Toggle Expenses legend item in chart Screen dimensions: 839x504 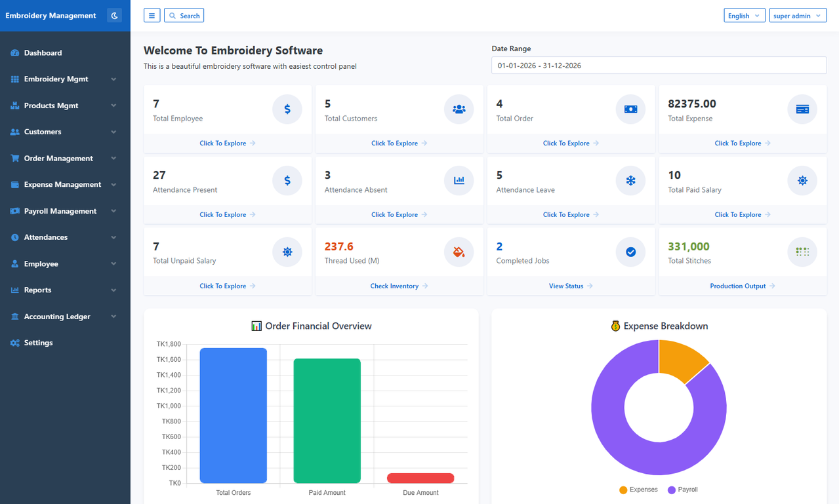pos(638,490)
